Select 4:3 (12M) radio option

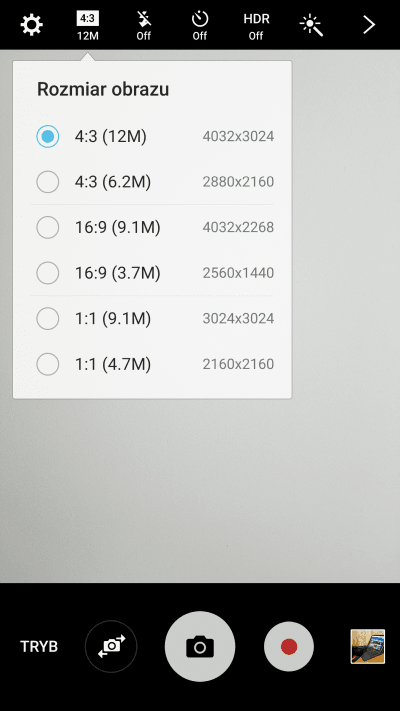pyautogui.click(x=152, y=136)
